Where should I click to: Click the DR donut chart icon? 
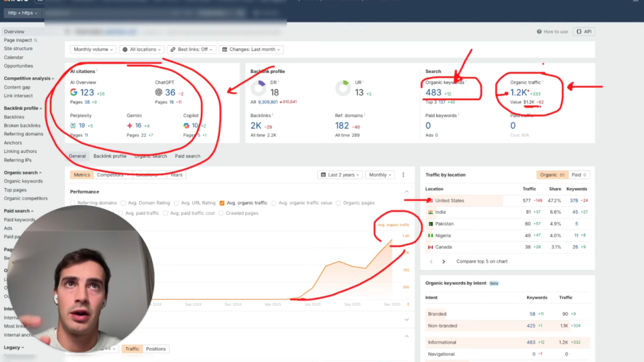[x=258, y=88]
